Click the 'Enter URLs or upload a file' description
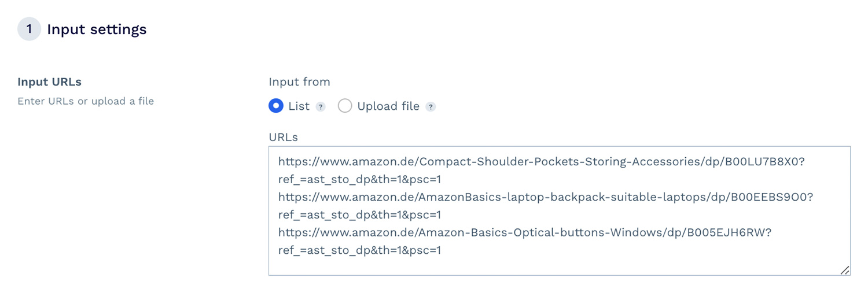Image resolution: width=868 pixels, height=289 pixels. [x=86, y=101]
